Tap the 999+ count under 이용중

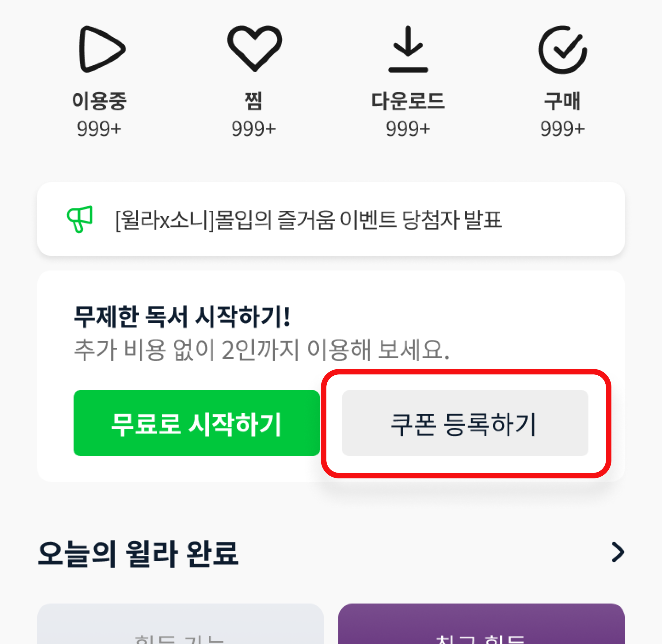pyautogui.click(x=99, y=129)
